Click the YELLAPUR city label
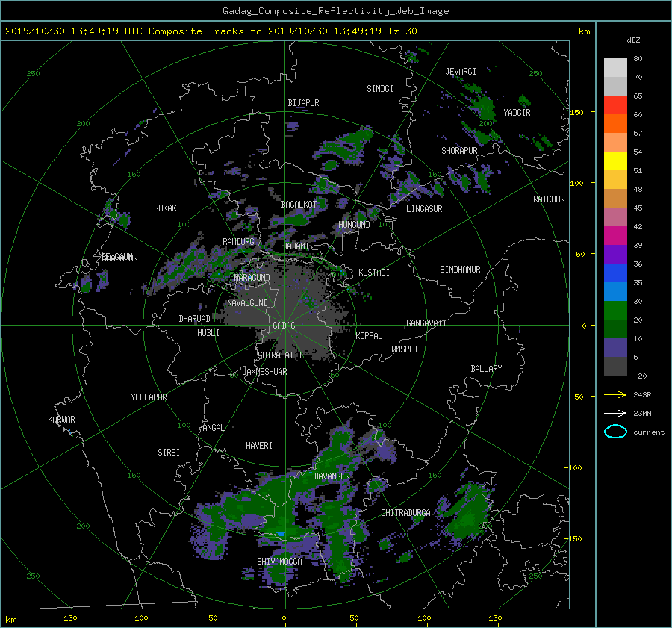 (x=149, y=397)
